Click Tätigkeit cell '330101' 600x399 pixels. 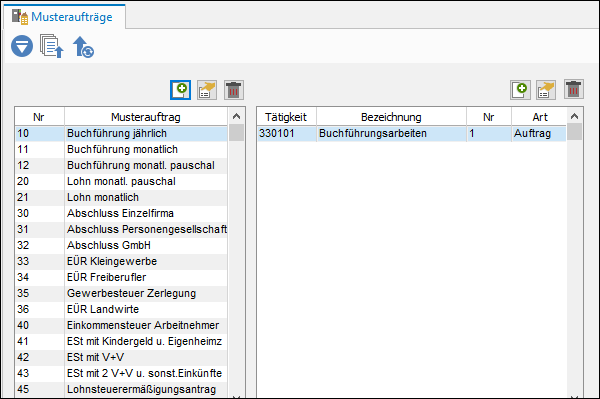[287, 134]
